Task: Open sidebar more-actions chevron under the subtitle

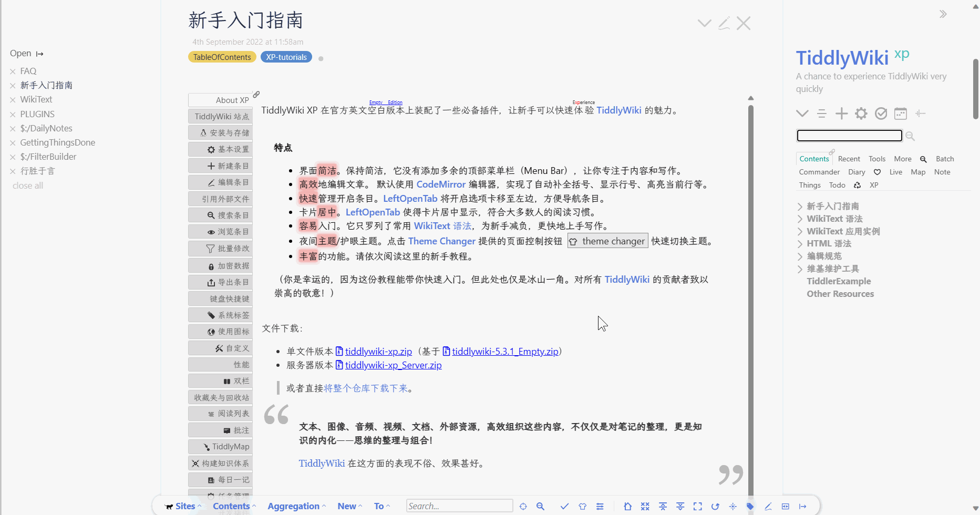Action: click(x=802, y=114)
